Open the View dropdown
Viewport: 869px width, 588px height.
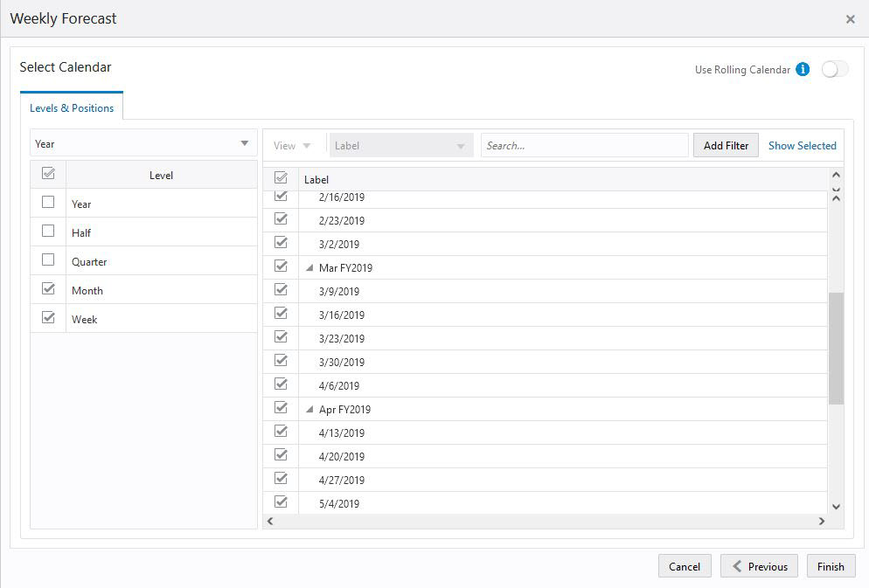pos(294,145)
